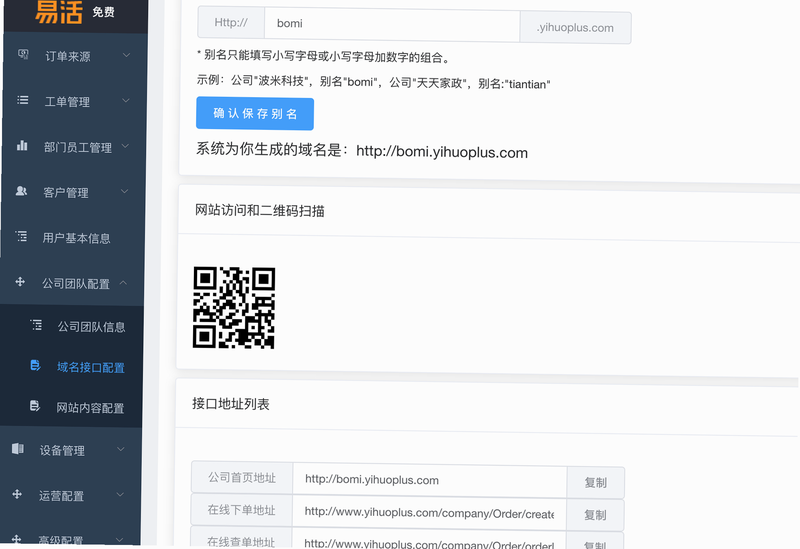Click the 公司团队信息 list icon
This screenshot has height=549, width=800.
[36, 325]
